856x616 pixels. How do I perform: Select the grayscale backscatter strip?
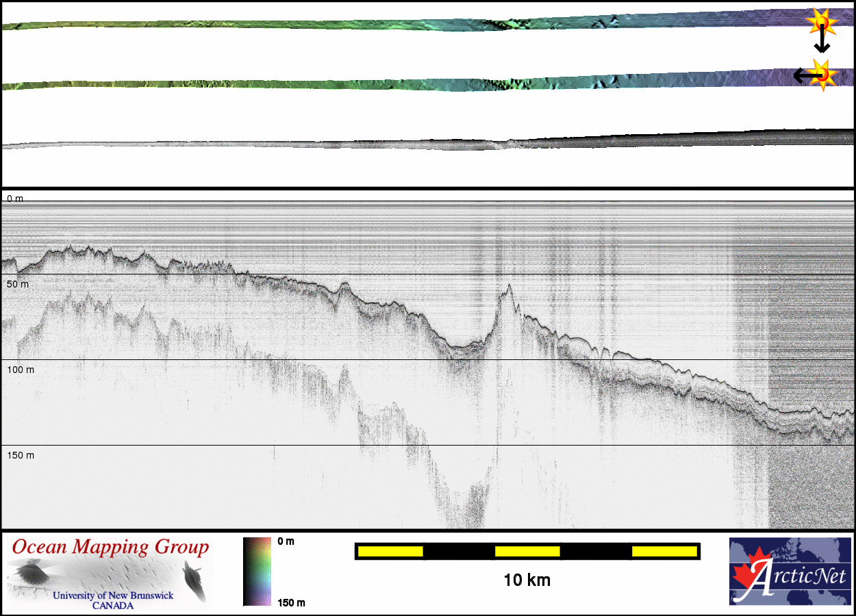425,144
